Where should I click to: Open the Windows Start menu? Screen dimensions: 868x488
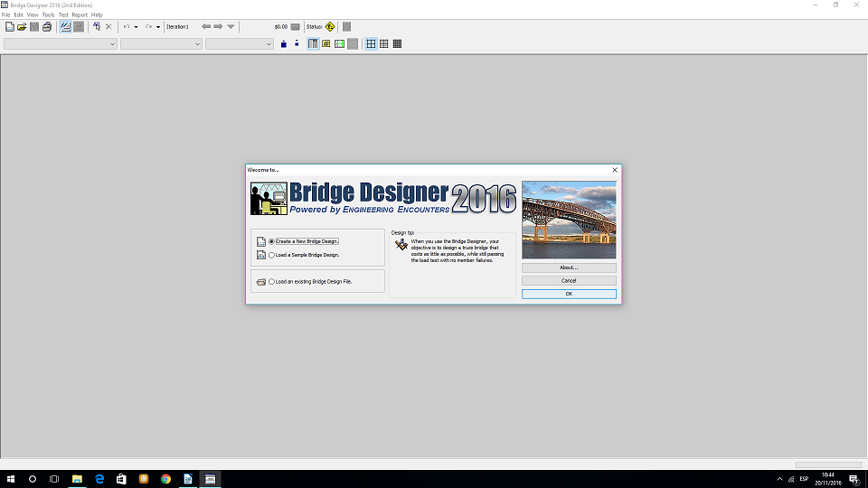tap(11, 479)
